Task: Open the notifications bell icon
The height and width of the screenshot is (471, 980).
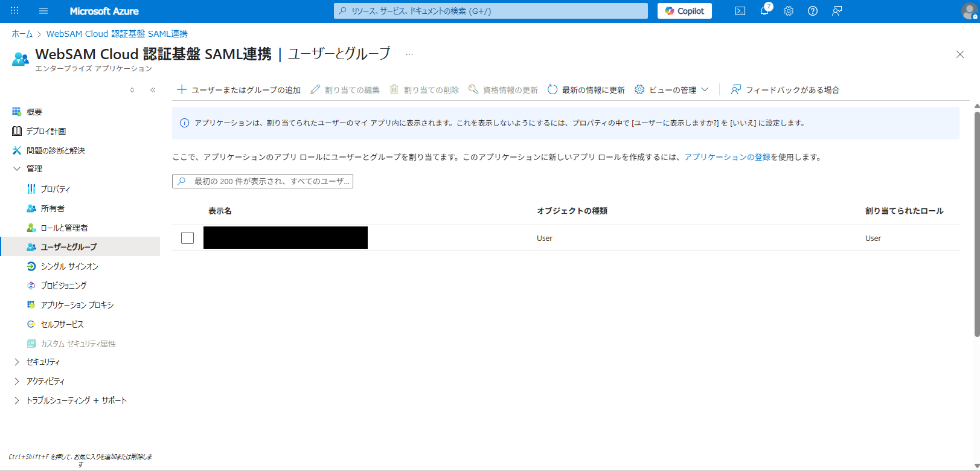Action: [764, 11]
